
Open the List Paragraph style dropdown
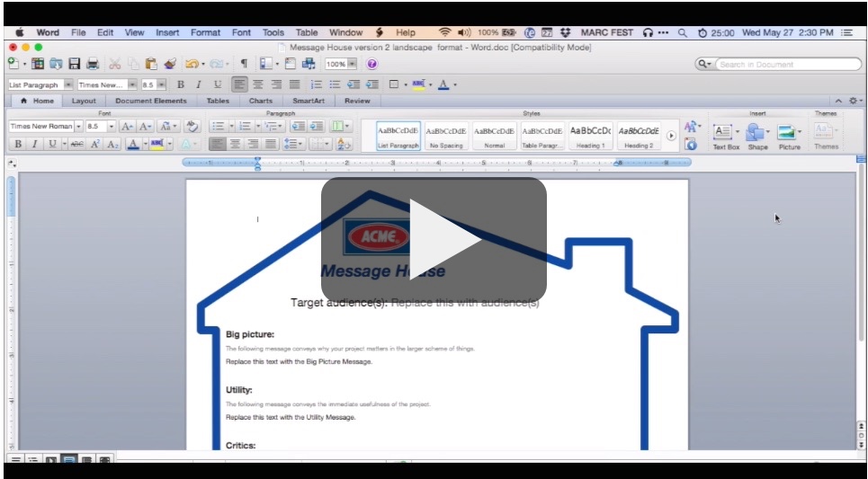pos(68,84)
